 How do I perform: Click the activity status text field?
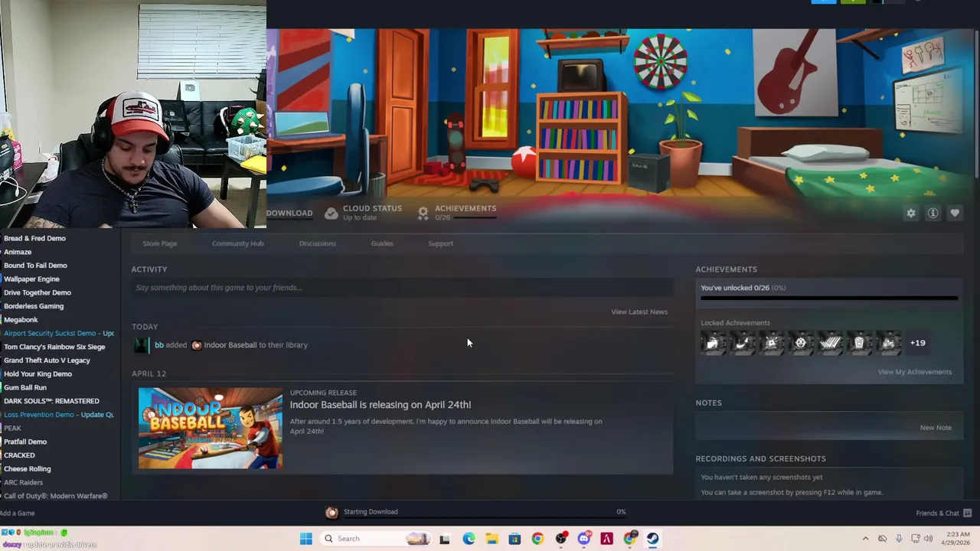click(402, 288)
